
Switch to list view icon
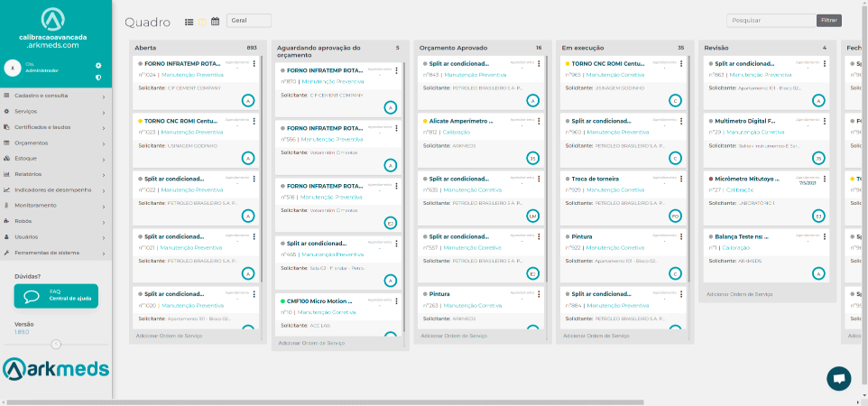[189, 21]
